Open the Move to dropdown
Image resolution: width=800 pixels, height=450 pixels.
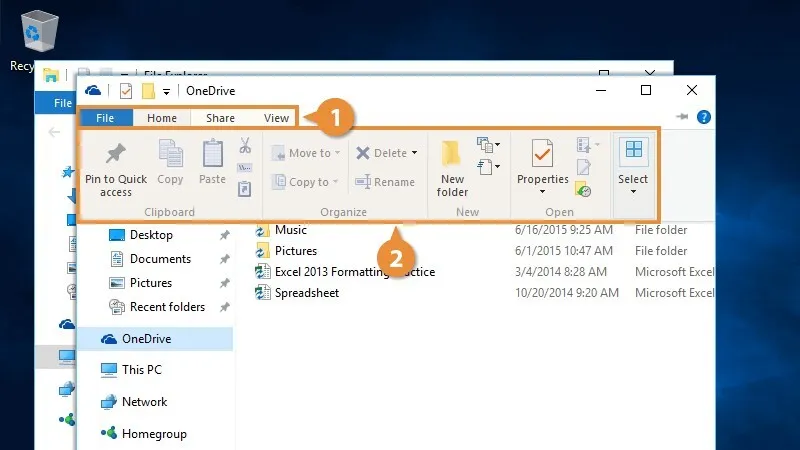tap(306, 153)
